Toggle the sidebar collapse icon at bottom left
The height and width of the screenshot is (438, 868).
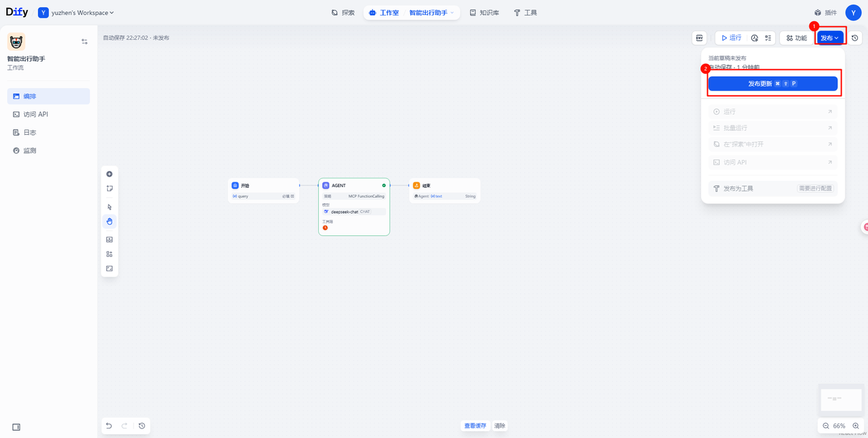click(16, 427)
